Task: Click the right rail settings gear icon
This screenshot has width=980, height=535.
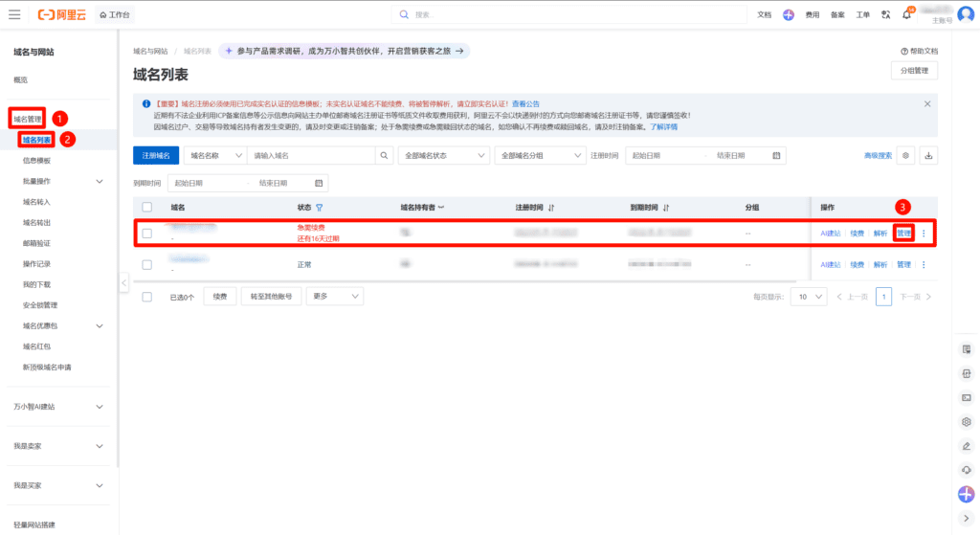Action: click(967, 422)
